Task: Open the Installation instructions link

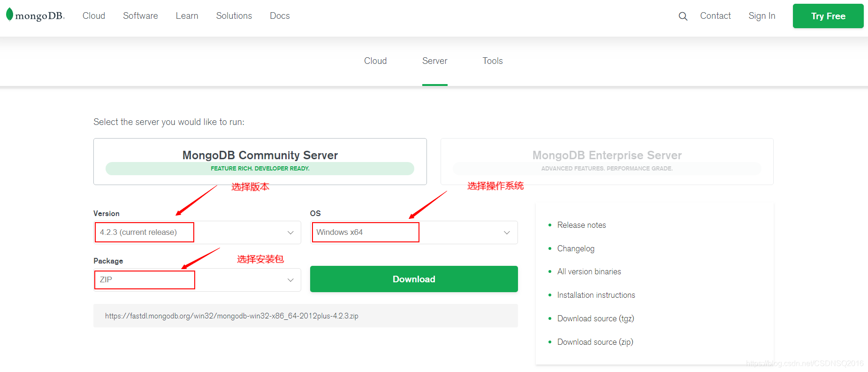Action: (596, 295)
